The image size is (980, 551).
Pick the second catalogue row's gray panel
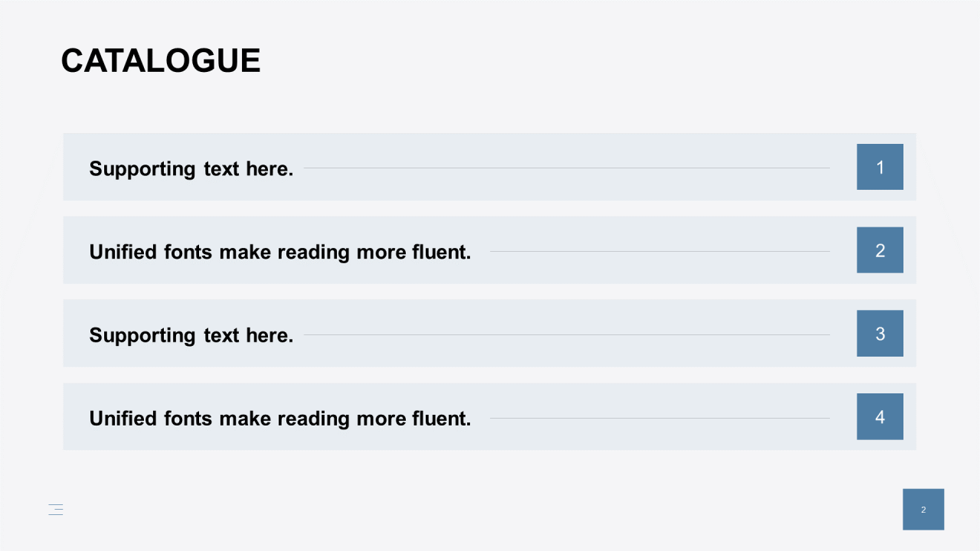point(489,250)
